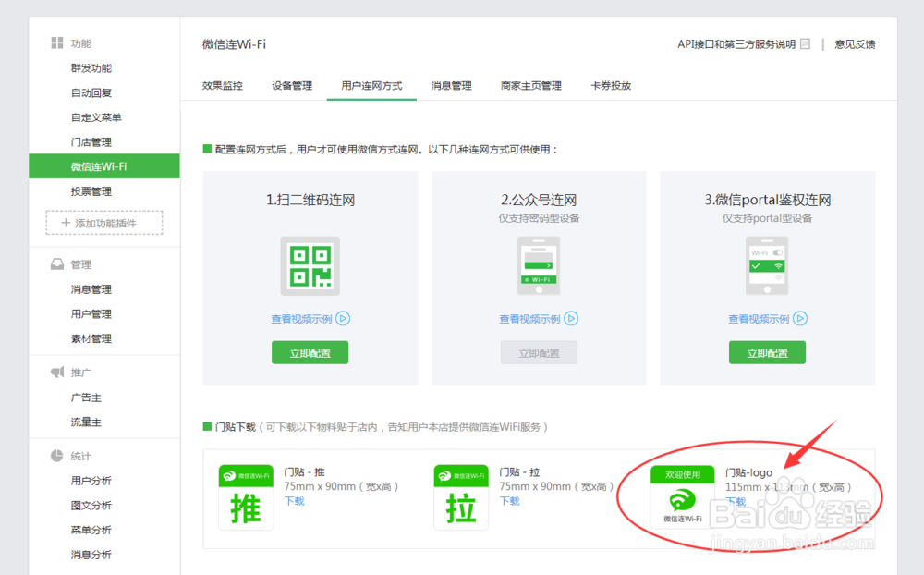924x575 pixels.
Task: Click disabled 立即配置 under 公众号连网
Action: coord(539,352)
